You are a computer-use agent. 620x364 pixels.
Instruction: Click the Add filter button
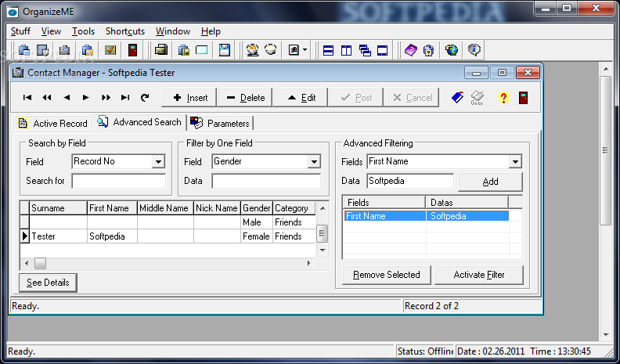(x=490, y=182)
